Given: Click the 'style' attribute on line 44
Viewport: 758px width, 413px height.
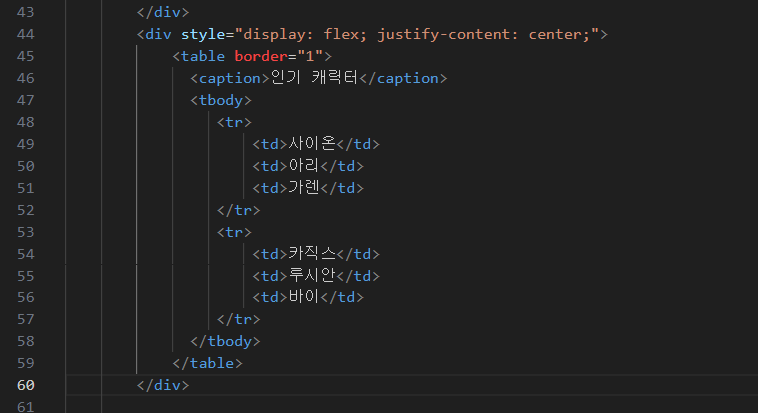Looking at the screenshot, I should click(204, 34).
